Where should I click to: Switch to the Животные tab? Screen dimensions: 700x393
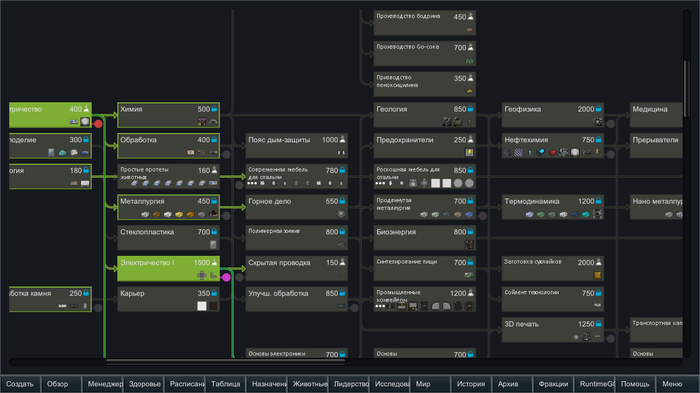(x=307, y=384)
